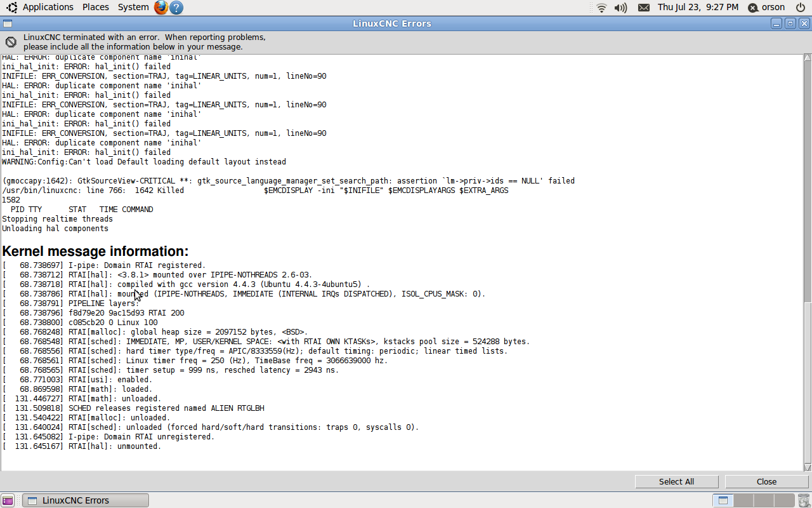Viewport: 812px width, 508px height.
Task: Select the first workspace in switcher
Action: [x=722, y=500]
